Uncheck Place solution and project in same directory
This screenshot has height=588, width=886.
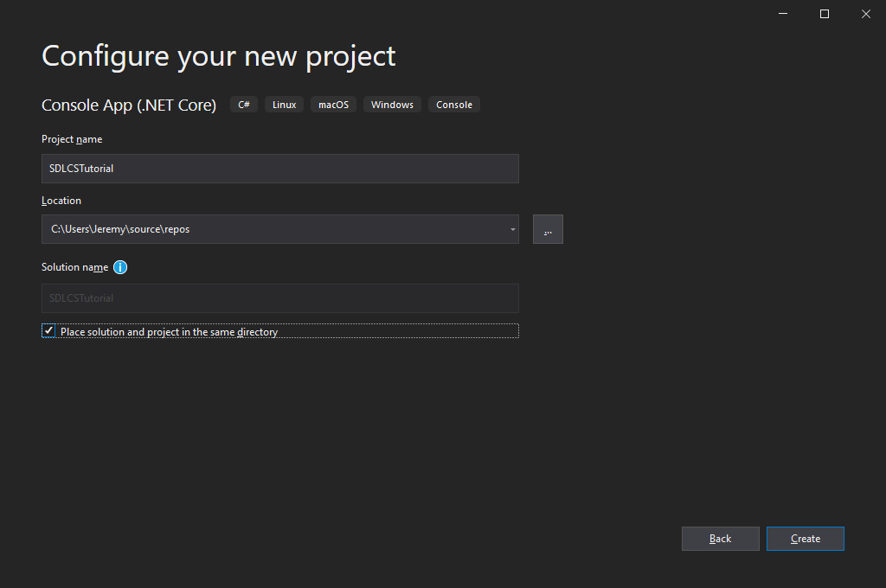click(x=49, y=331)
